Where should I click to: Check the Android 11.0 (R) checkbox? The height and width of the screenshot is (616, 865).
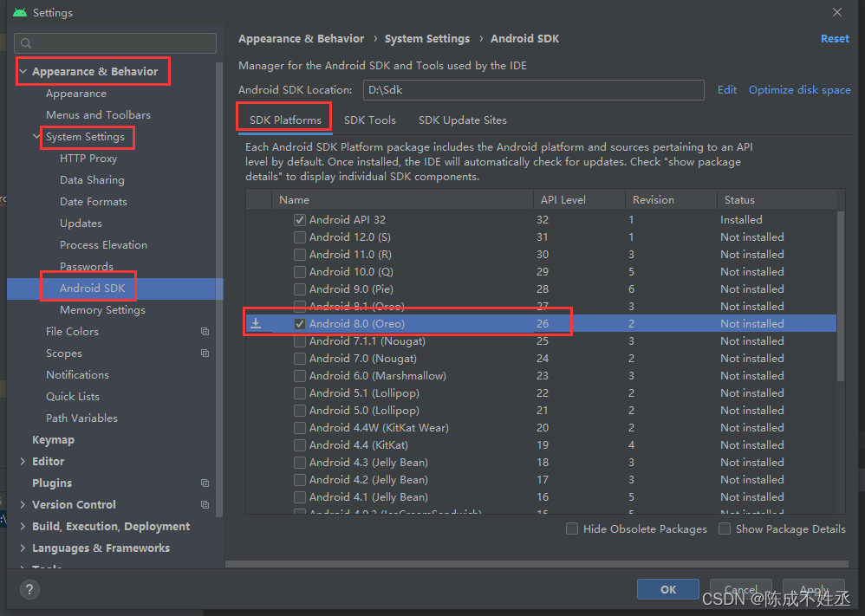[x=300, y=254]
